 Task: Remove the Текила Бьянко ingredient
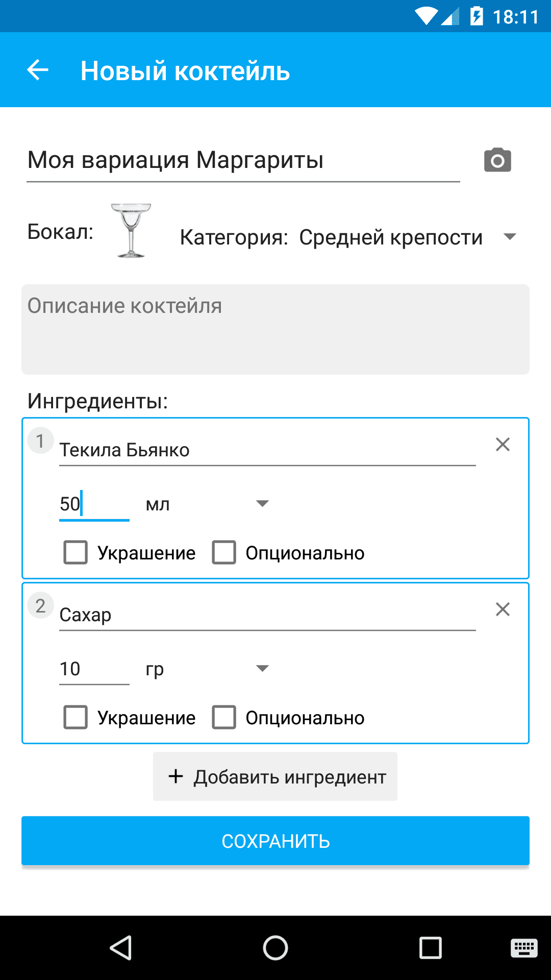pos(503,445)
